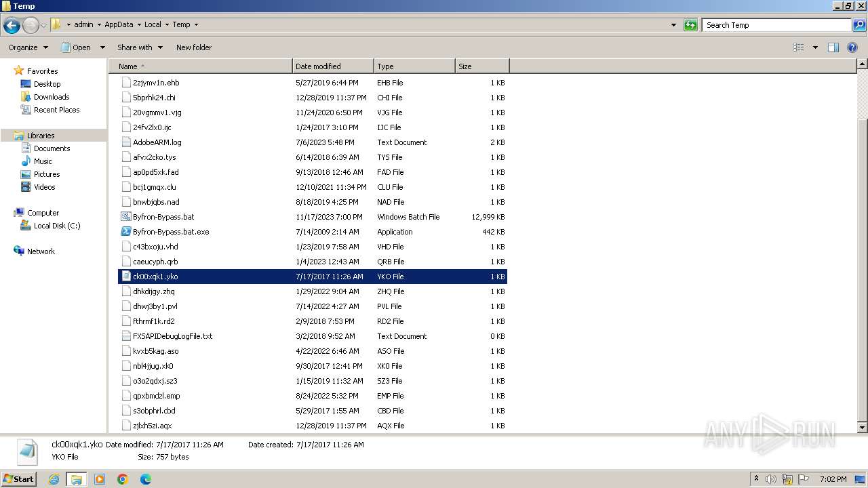Select file afvx2cko.tys
Image resolution: width=868 pixels, height=488 pixels.
[x=154, y=157]
